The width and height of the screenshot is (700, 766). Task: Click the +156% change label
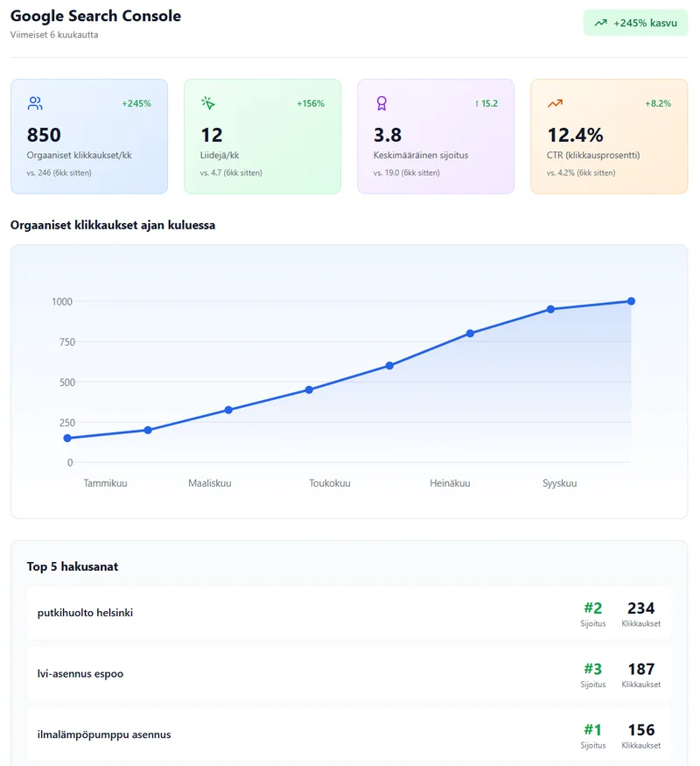pyautogui.click(x=311, y=103)
